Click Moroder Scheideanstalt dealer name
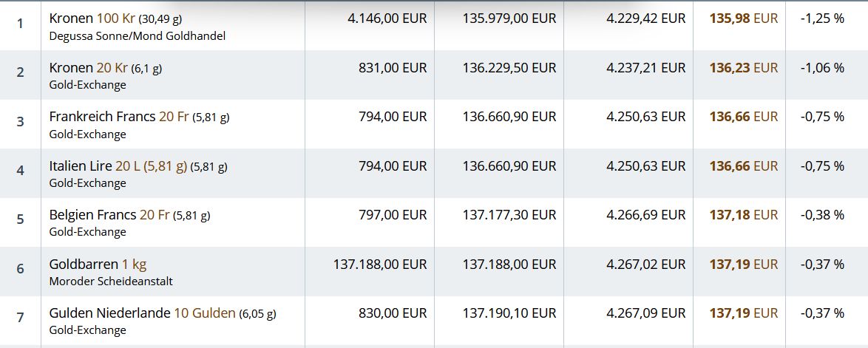Viewport: 868px width, 348px height. pos(111,281)
